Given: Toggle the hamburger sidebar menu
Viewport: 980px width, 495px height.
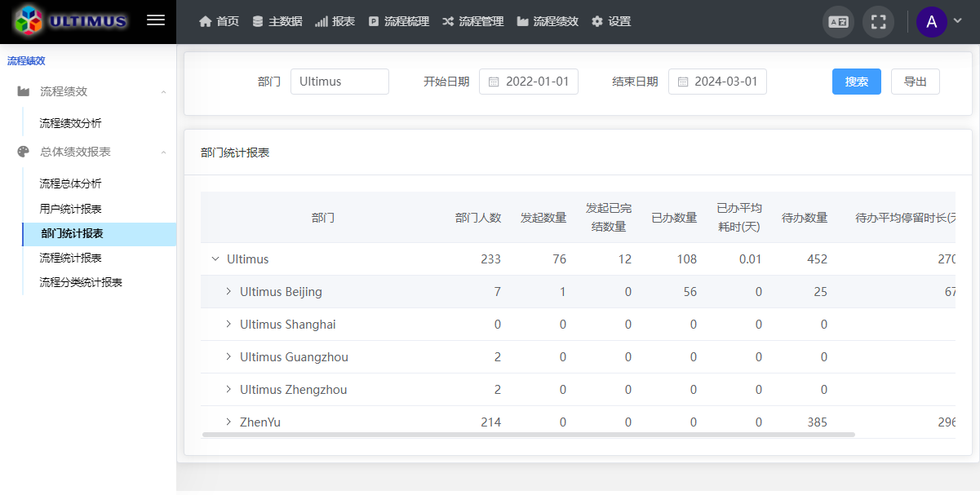Looking at the screenshot, I should [156, 21].
